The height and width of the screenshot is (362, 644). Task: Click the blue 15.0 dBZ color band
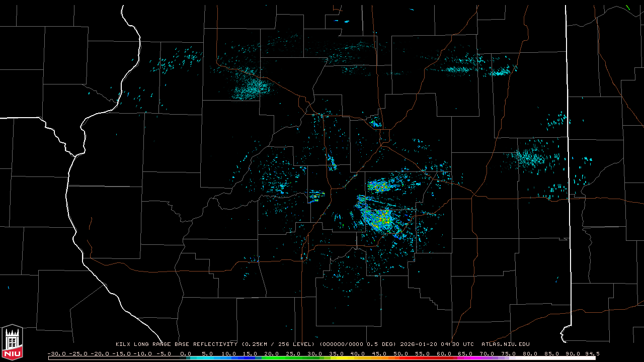coord(250,358)
